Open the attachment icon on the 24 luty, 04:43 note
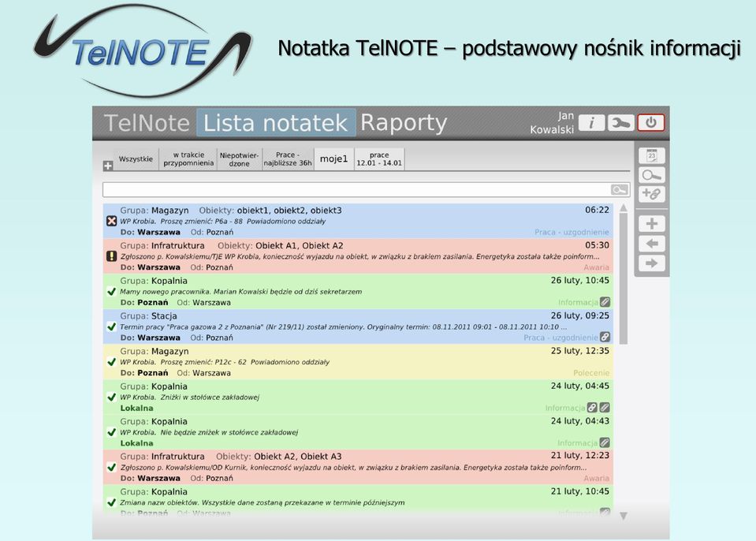 (x=605, y=442)
